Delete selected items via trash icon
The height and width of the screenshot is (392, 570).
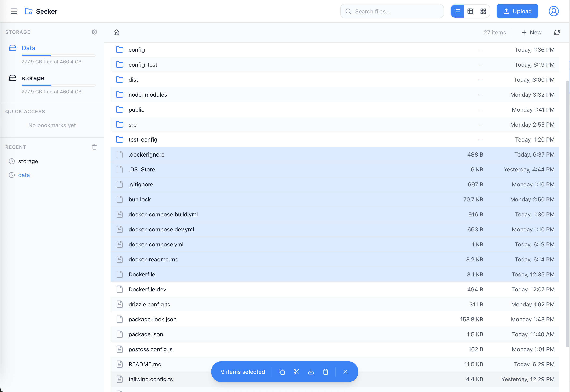(x=325, y=372)
